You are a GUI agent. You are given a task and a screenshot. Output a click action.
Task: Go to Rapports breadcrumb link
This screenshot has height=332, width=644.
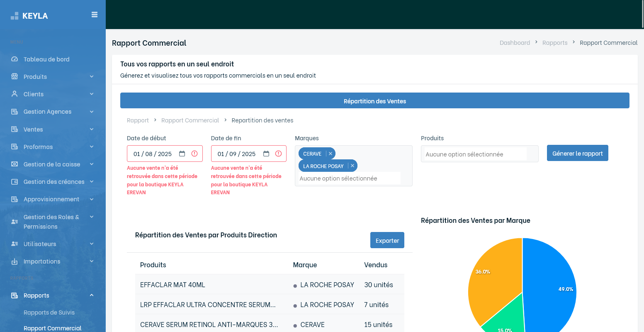555,43
